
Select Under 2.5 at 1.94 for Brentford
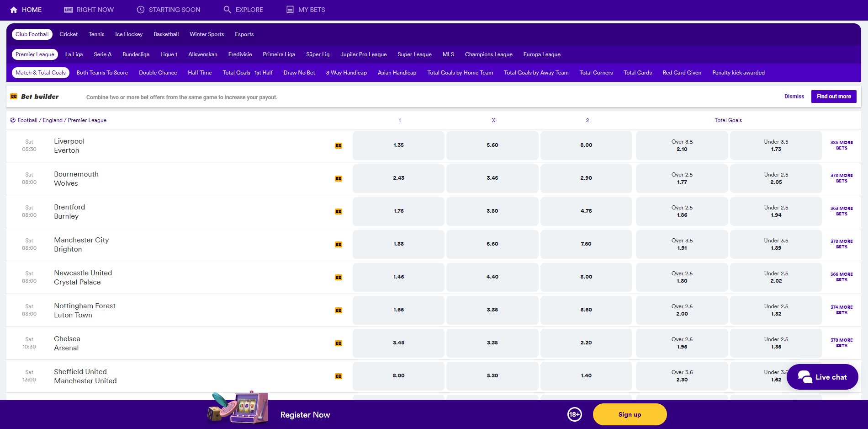point(776,211)
